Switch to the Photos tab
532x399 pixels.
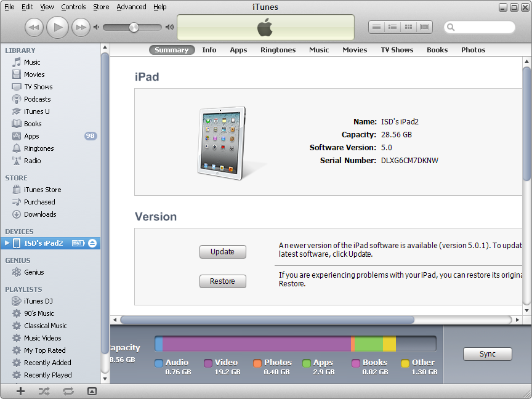473,50
